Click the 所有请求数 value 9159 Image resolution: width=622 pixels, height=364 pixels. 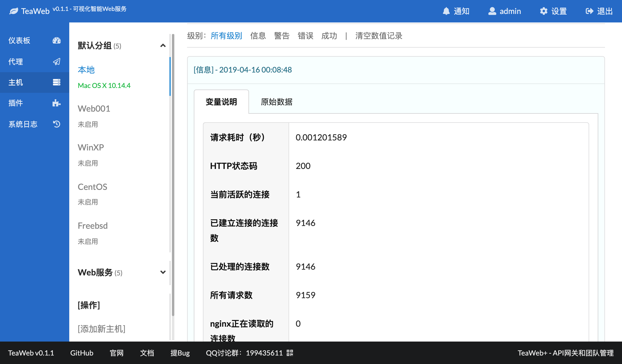(x=306, y=295)
